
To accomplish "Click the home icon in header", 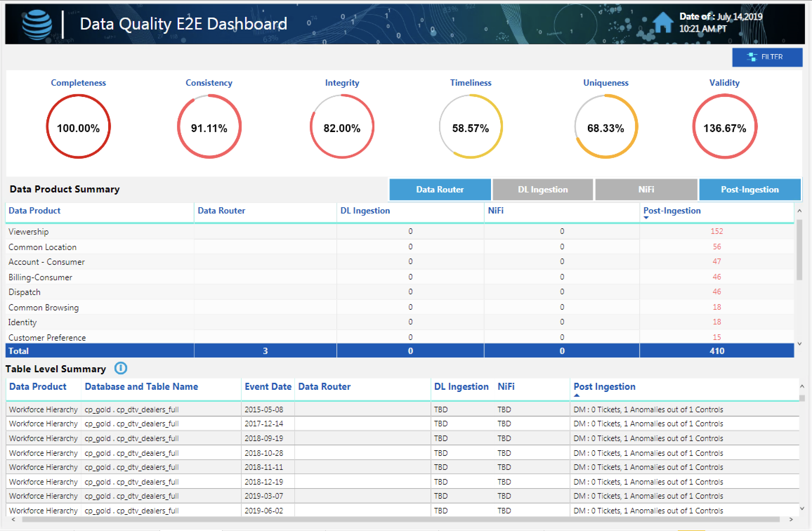I will click(662, 22).
